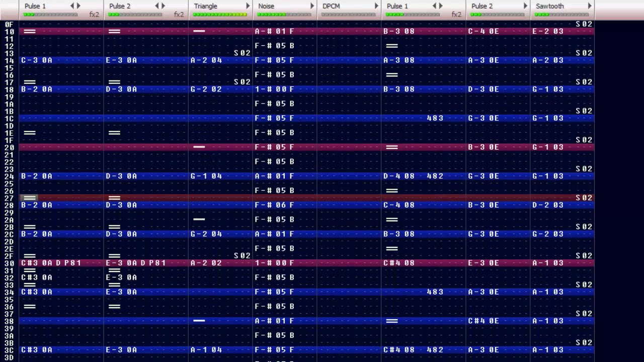Mute the Pulse 2 channel header beside Triangle
Screen dimensions: 644x362
[x=120, y=6]
